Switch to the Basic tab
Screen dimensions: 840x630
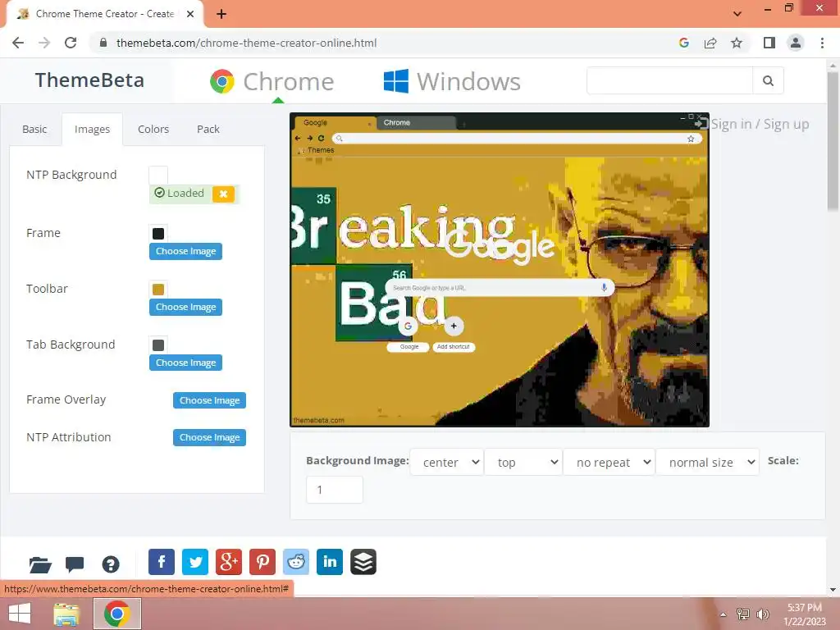coord(34,129)
